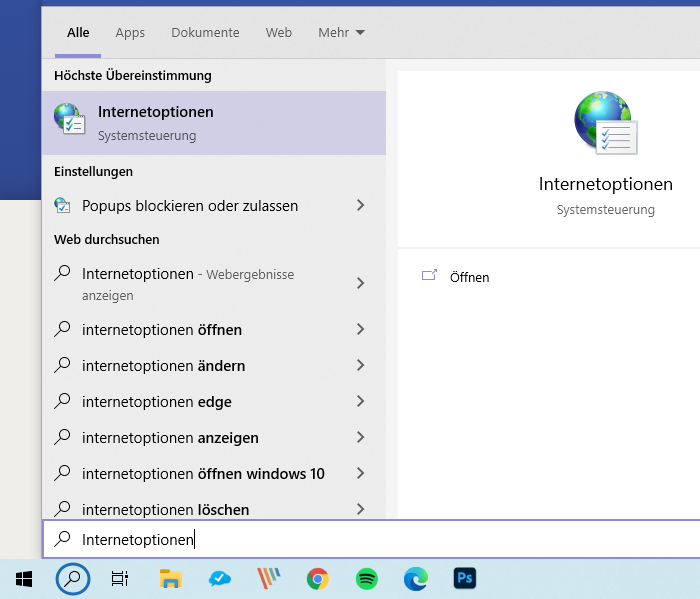
Task: Open the blue chat bubble app in taskbar
Action: (220, 579)
